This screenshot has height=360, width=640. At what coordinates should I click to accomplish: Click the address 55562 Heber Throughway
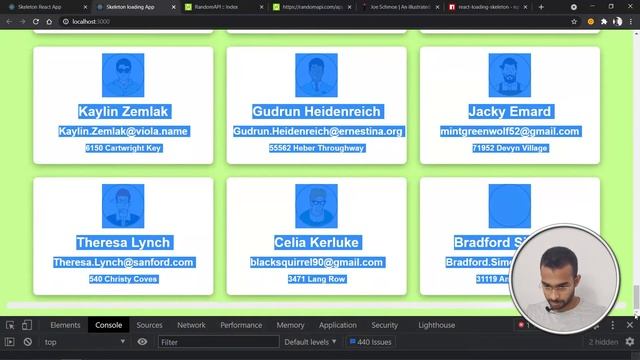coord(316,148)
